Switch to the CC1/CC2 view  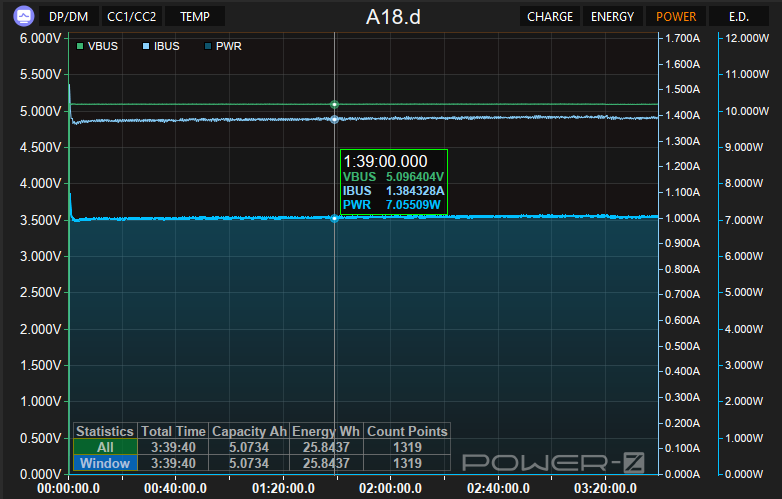(132, 16)
